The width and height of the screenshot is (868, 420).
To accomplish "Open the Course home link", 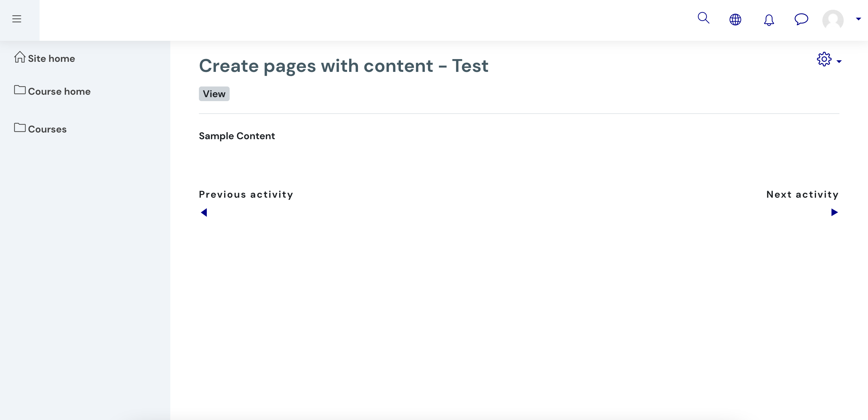I will click(x=59, y=91).
